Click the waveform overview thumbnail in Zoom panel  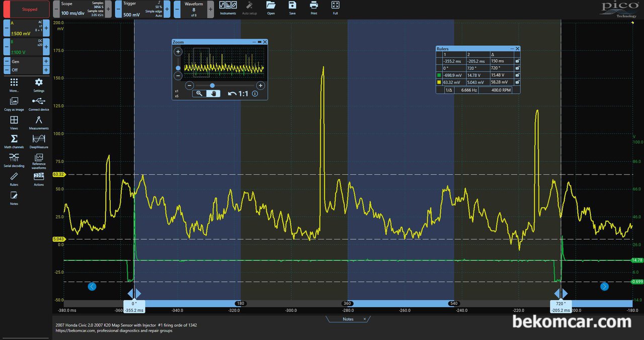click(x=224, y=62)
